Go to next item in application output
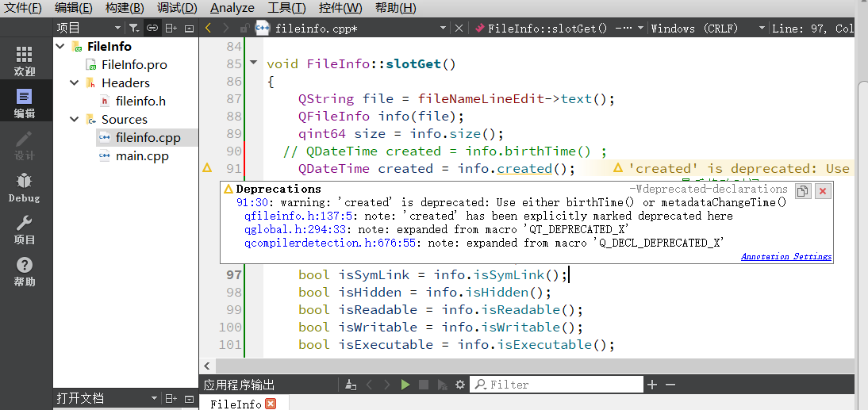The image size is (868, 410). [387, 385]
